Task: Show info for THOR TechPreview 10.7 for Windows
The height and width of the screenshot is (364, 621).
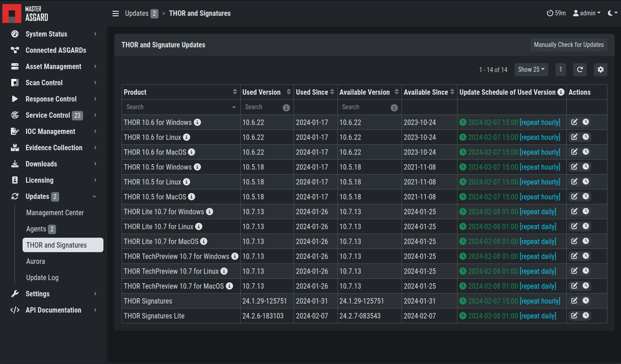Action: [235, 256]
